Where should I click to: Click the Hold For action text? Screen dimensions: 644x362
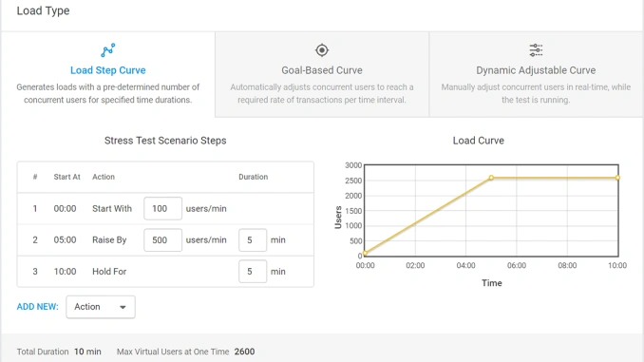point(109,272)
